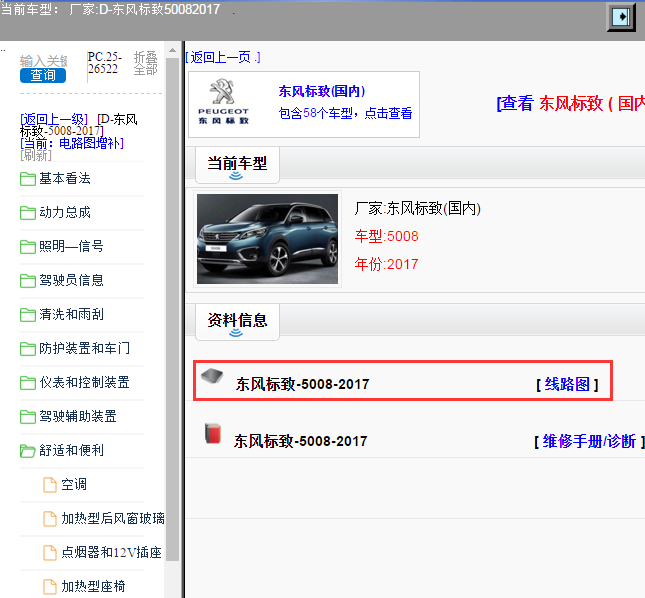Click the 加热型座椅 document icon
The width and height of the screenshot is (645, 598).
[x=50, y=587]
